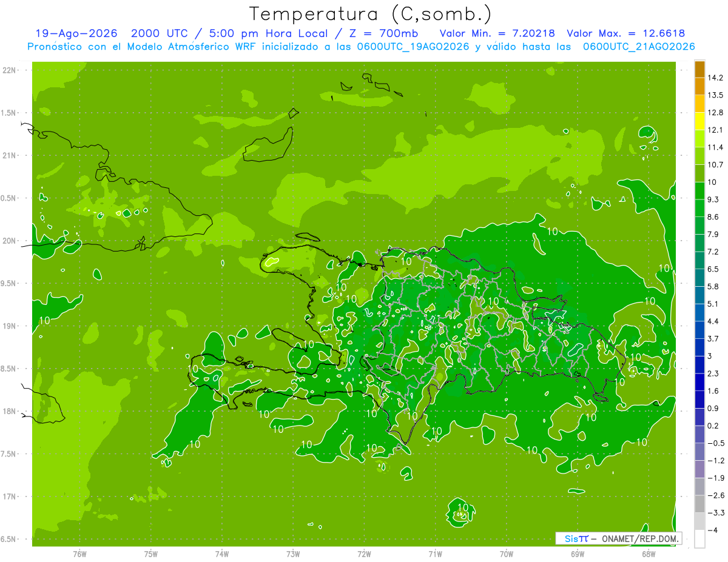Click the "12.1" colorbar value
This screenshot has height=562, width=728.
pos(716,130)
